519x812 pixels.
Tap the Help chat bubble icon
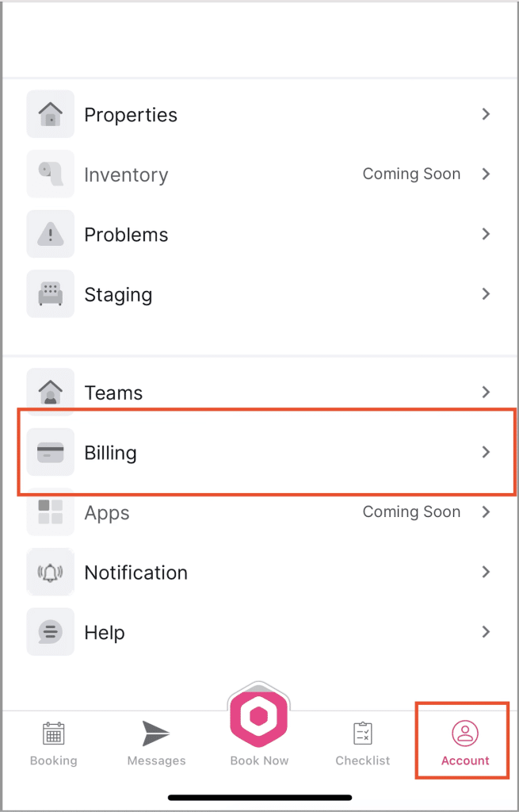(50, 632)
